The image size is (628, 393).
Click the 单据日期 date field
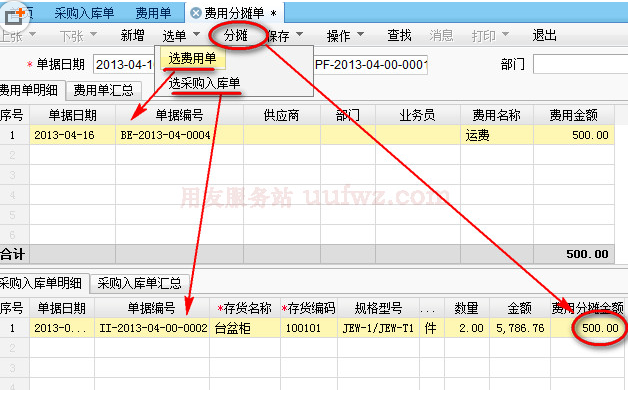point(124,65)
